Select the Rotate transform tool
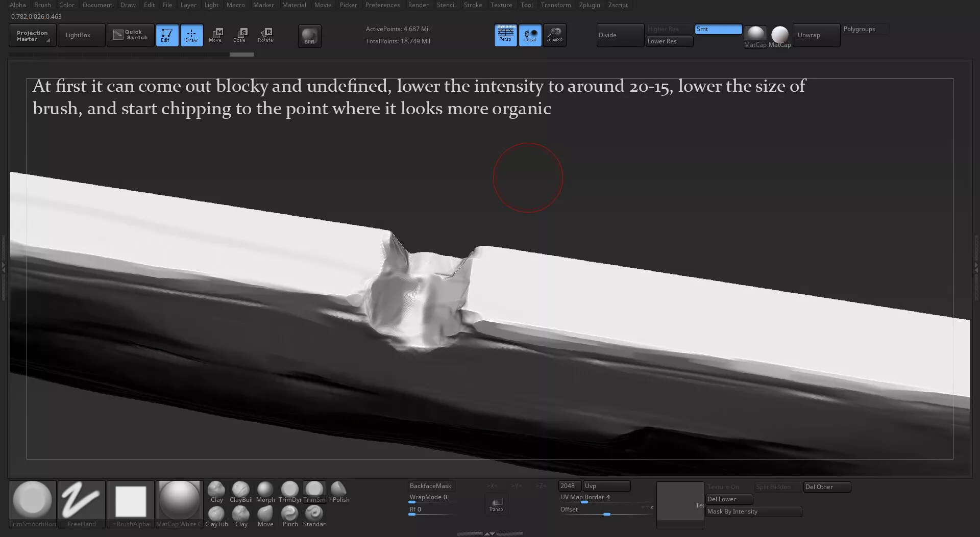The width and height of the screenshot is (980, 537). [x=265, y=35]
